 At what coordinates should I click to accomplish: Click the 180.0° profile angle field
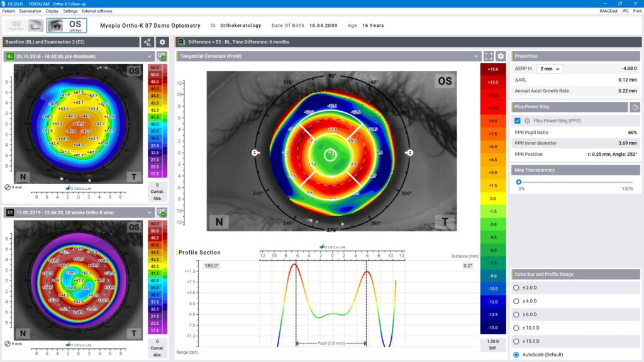(211, 266)
